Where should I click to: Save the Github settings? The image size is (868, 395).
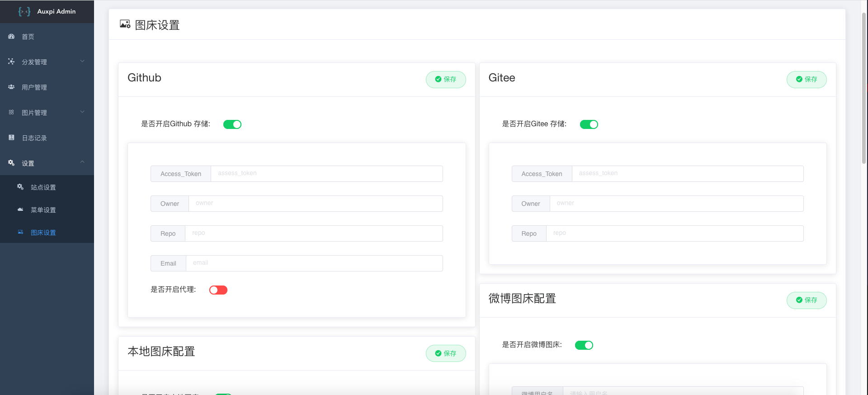(x=446, y=79)
